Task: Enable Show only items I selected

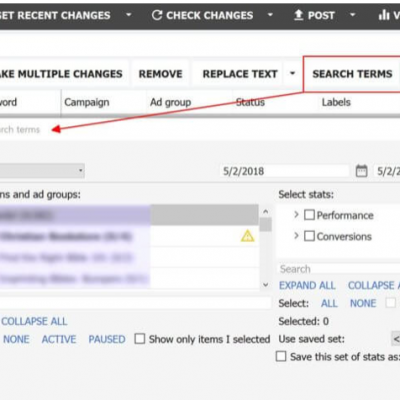Action: [x=140, y=339]
